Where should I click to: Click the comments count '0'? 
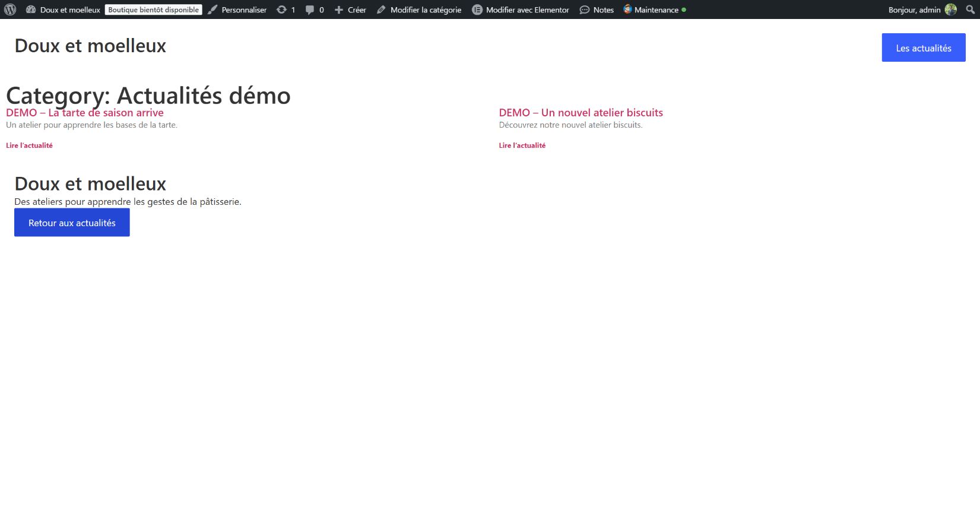click(322, 10)
